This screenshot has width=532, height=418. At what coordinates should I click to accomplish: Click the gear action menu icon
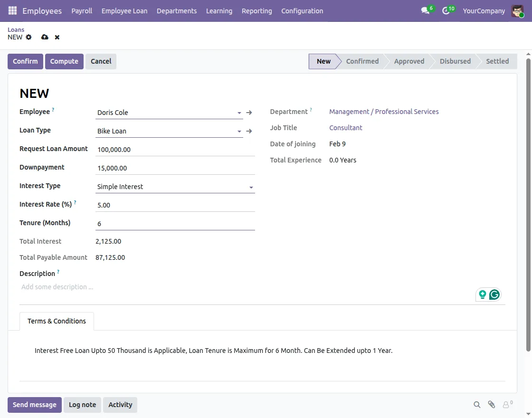click(28, 37)
